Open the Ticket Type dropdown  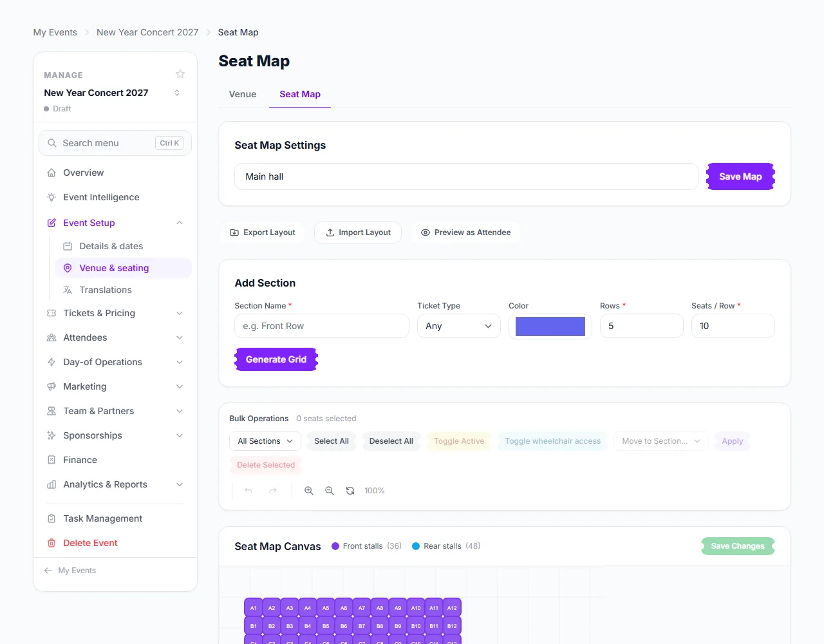pos(459,326)
